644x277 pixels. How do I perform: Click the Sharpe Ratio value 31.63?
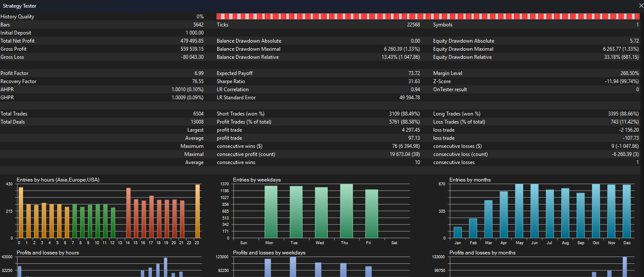(414, 81)
